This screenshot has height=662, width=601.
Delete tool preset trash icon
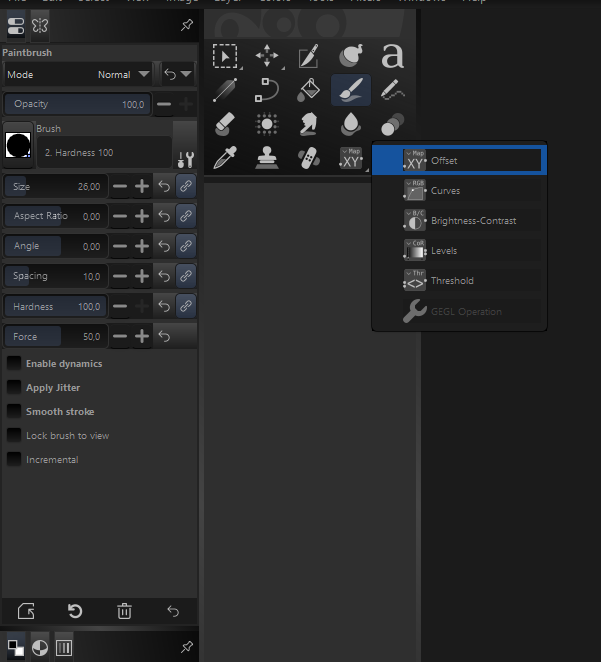pyautogui.click(x=124, y=611)
